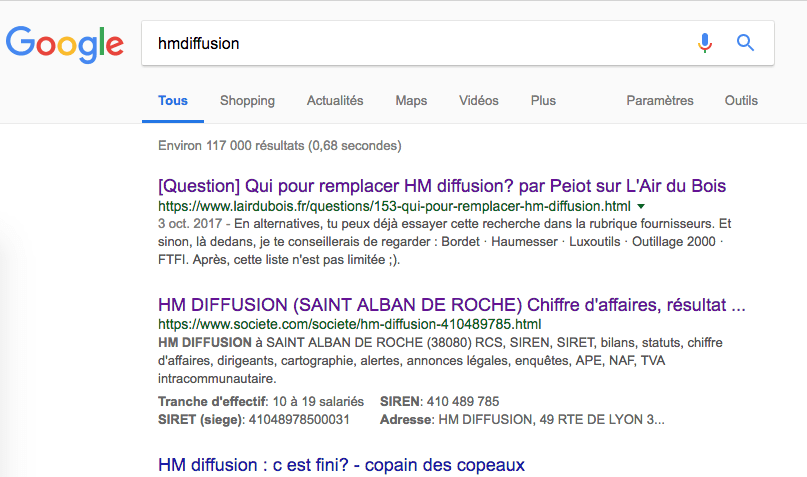Screen dimensions: 807x477
Task: Open the L'Air du Bois question result
Action: pyautogui.click(x=442, y=186)
